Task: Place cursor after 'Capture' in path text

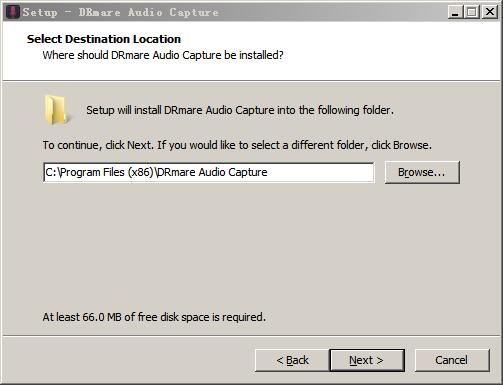Action: coord(268,172)
